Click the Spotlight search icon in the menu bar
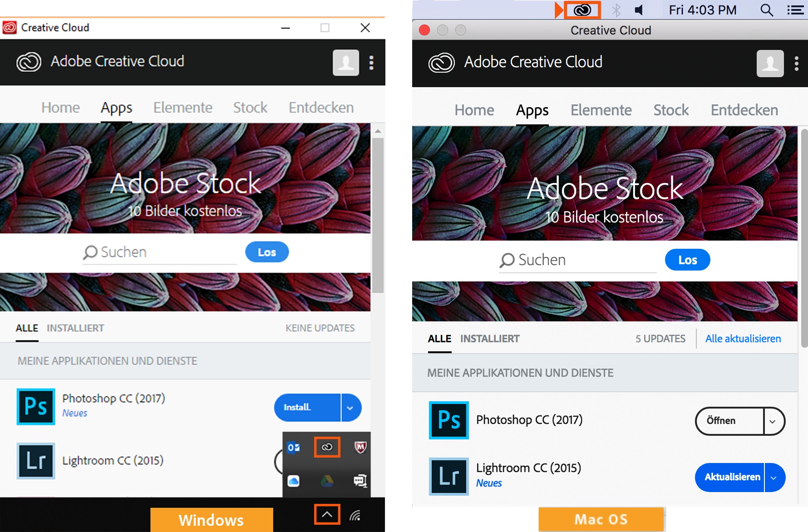Screen dimensions: 808x532 [766, 10]
